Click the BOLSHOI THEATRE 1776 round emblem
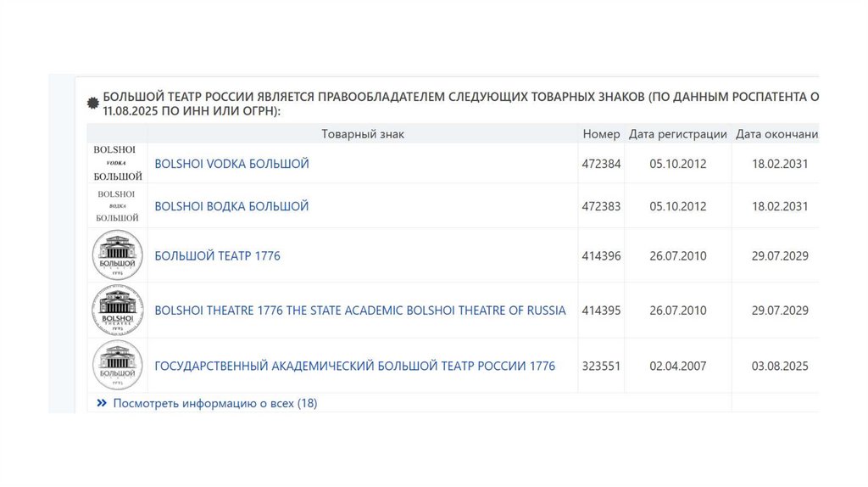 point(117,311)
